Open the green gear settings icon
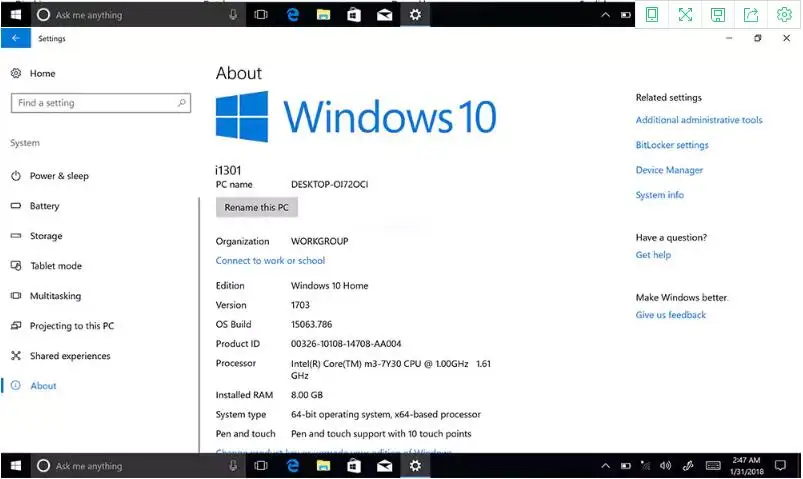 784,14
